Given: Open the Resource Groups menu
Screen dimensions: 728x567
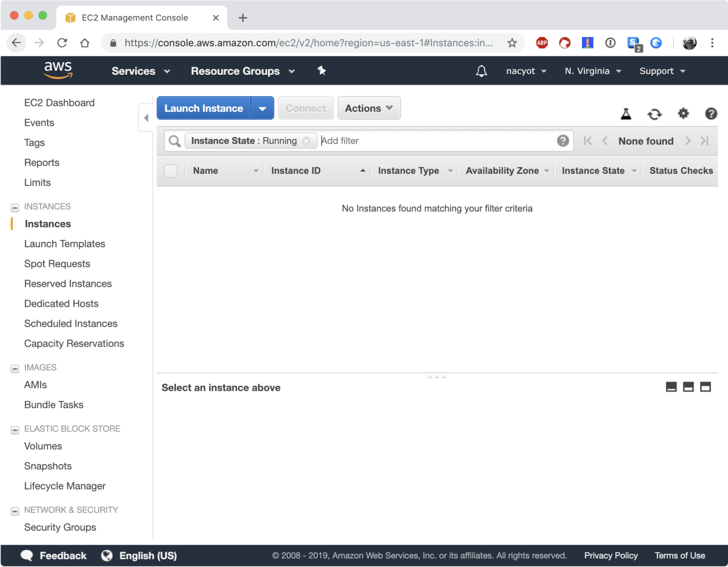Looking at the screenshot, I should coord(243,71).
